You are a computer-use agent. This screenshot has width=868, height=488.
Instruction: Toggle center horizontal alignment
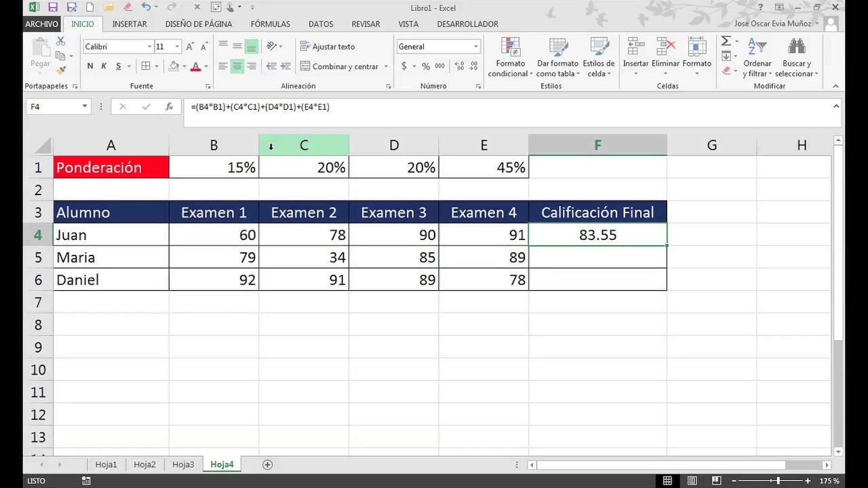237,66
